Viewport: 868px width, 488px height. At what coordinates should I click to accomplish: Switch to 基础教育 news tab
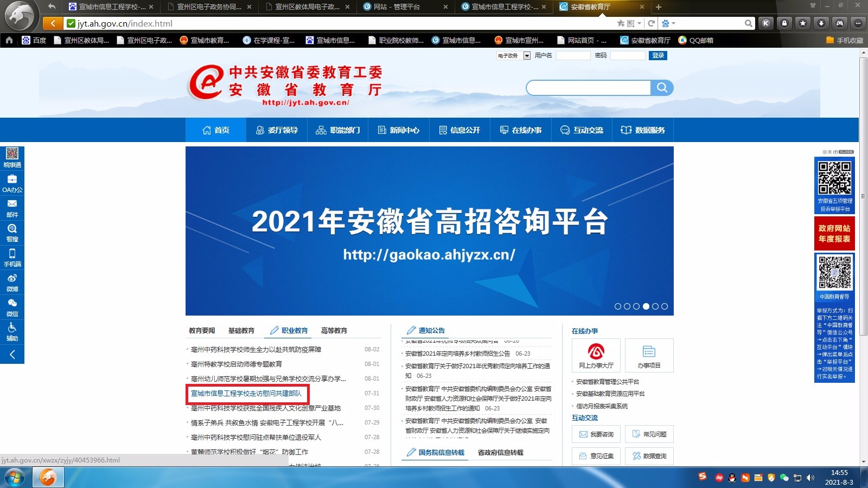(x=241, y=331)
